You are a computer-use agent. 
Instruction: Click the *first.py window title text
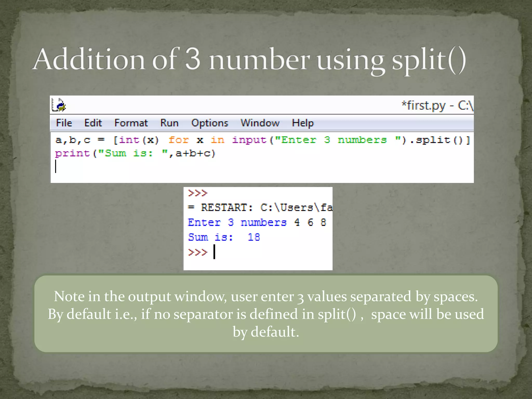point(437,105)
